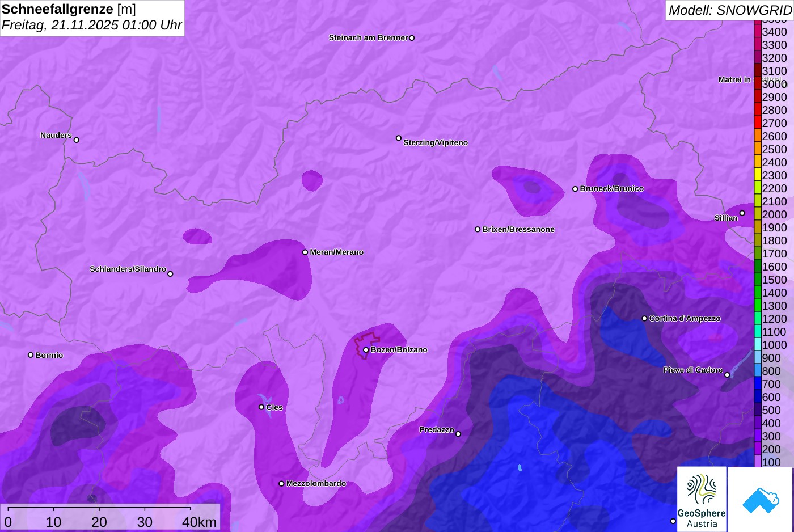The height and width of the screenshot is (532, 794).
Task: Click the 2000 m legend color swatch
Action: [x=757, y=214]
